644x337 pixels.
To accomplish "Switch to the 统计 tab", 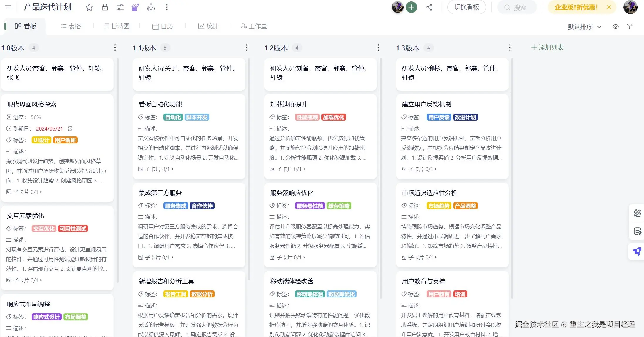I will click(208, 26).
